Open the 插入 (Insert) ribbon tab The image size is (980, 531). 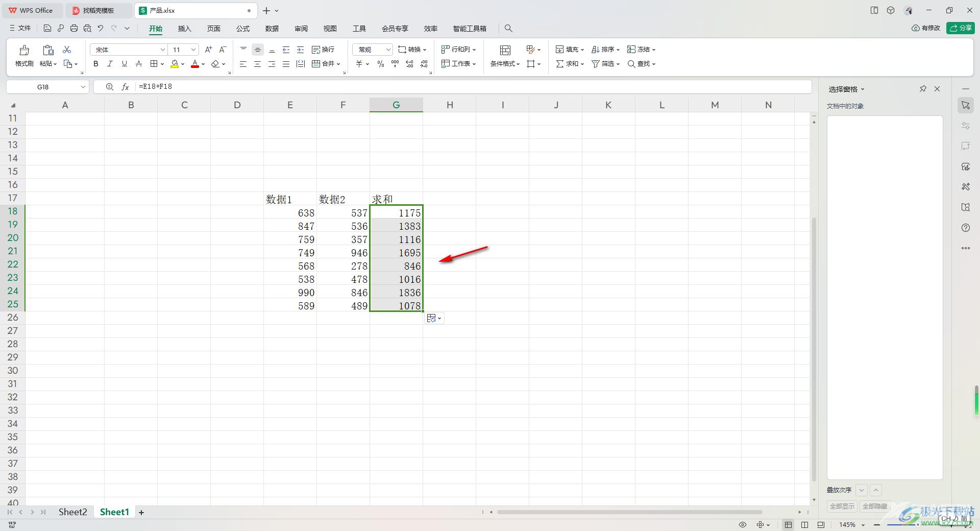click(184, 29)
